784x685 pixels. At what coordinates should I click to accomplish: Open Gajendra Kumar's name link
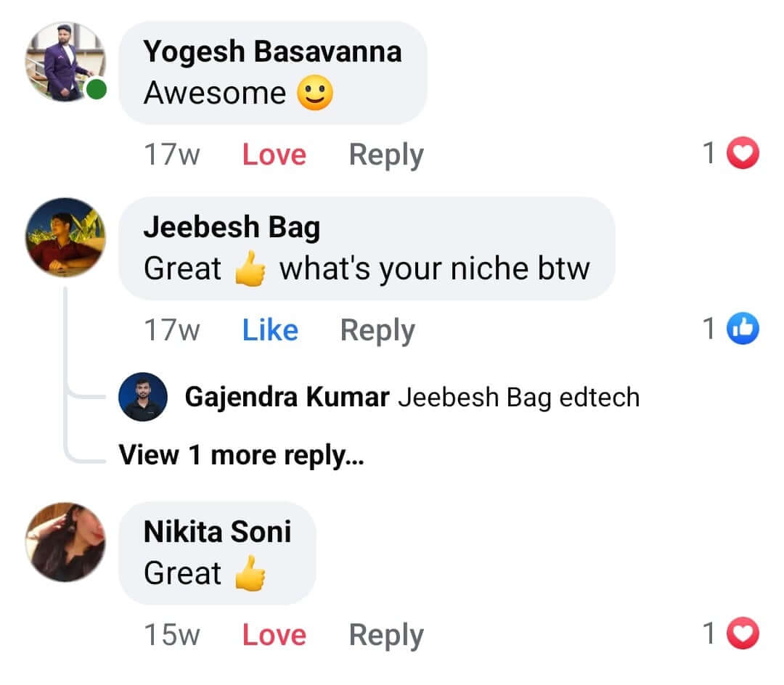pyautogui.click(x=287, y=397)
